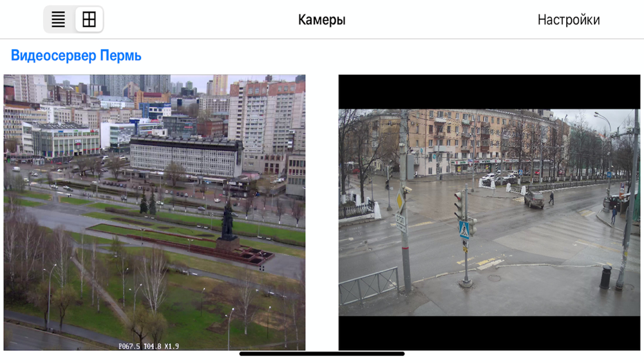Switch to list view layout
Screen dimensions: 644x363
coord(59,19)
